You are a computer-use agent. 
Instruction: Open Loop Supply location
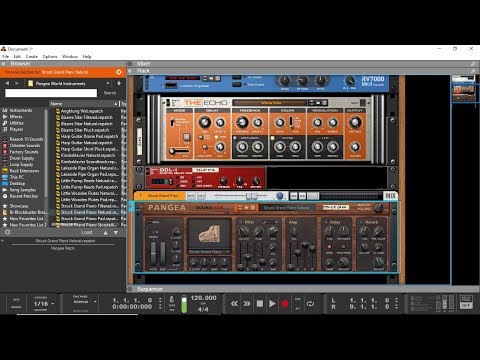pos(21,164)
